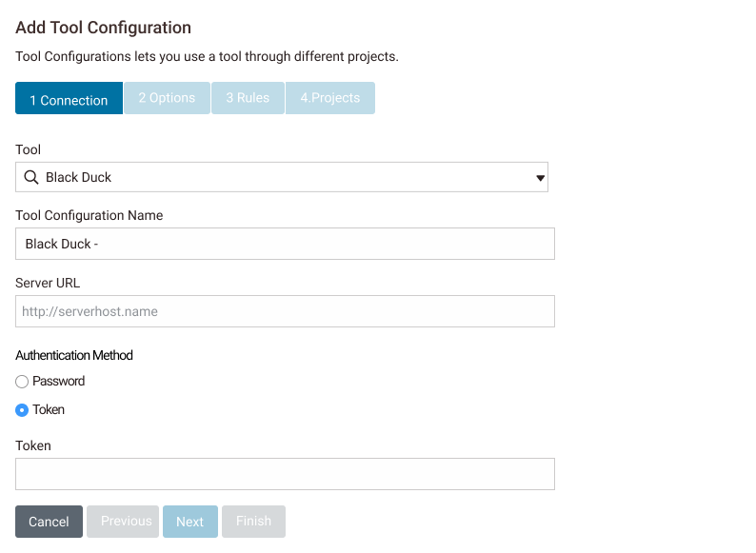Select the 4.Projects tab
This screenshot has height=553, width=756.
click(x=330, y=98)
